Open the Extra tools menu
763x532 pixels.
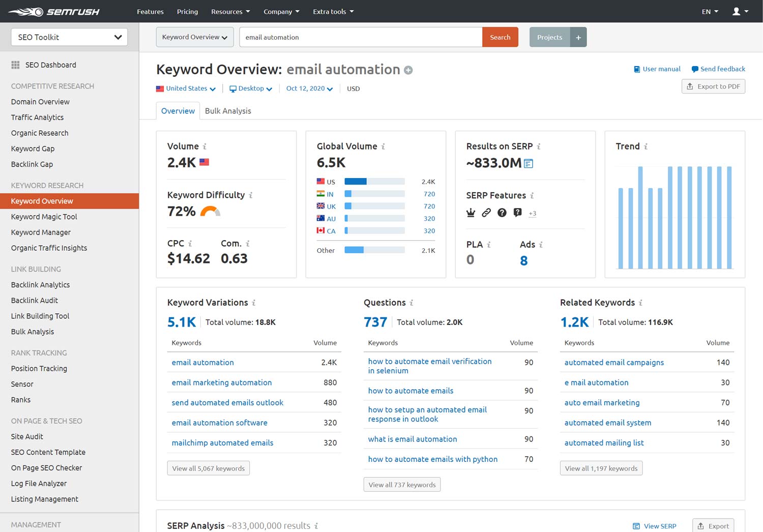333,11
